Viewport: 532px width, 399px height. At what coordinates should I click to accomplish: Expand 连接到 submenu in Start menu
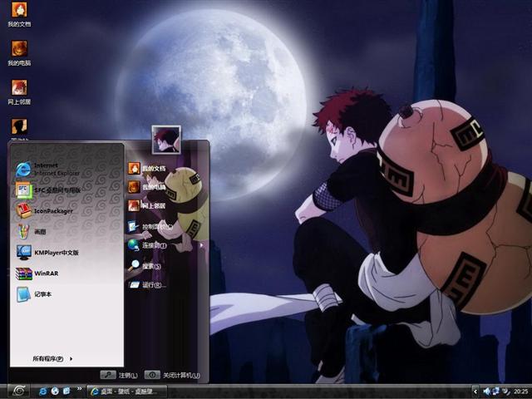pos(166,245)
